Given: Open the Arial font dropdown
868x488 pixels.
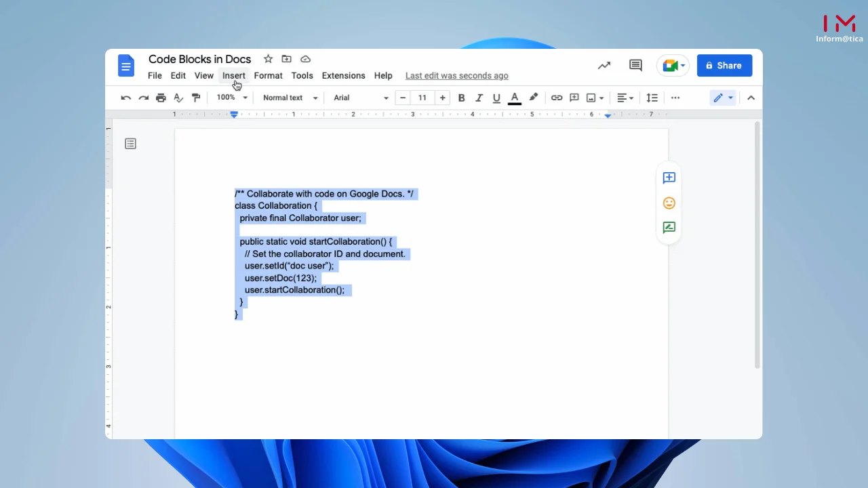Looking at the screenshot, I should tap(361, 98).
